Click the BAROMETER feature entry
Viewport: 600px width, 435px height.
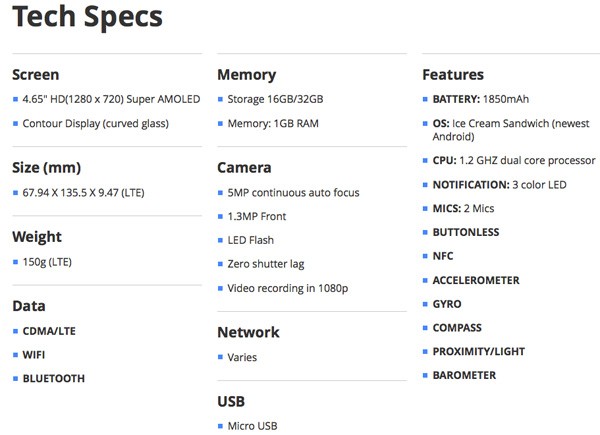pyautogui.click(x=464, y=376)
